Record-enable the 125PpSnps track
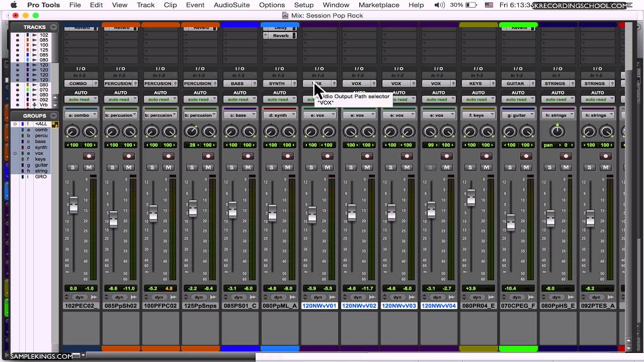 [208, 156]
